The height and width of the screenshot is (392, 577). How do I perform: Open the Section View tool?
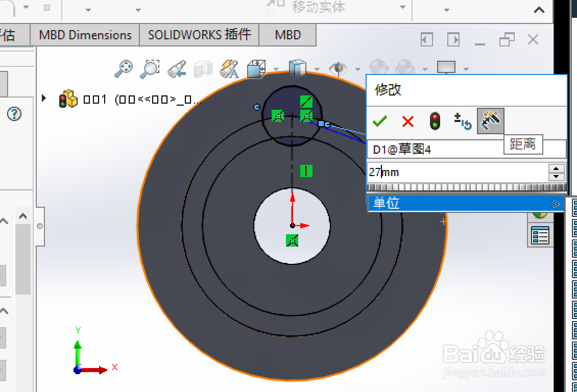click(203, 68)
